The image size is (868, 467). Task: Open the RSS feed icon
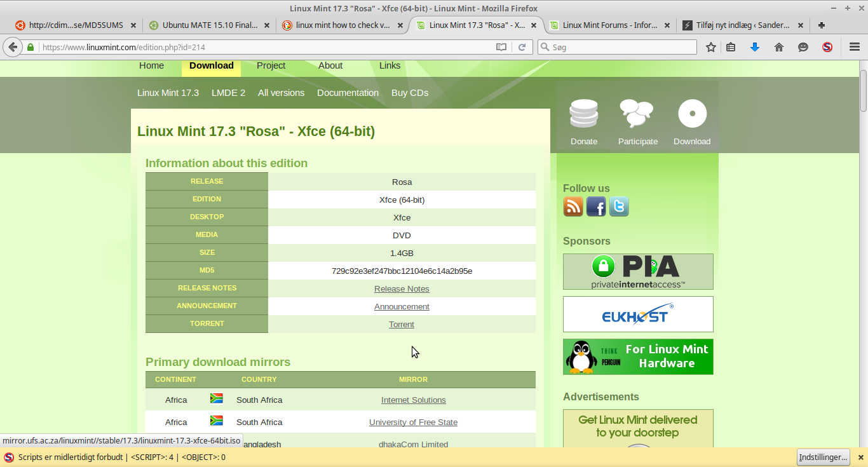573,206
